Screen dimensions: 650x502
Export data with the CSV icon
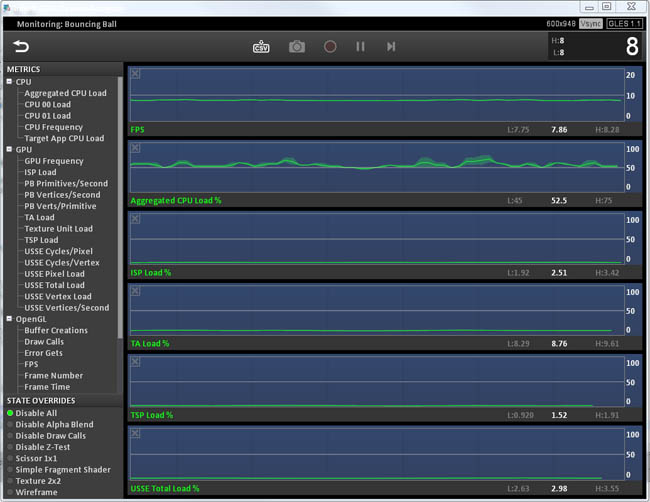point(262,46)
